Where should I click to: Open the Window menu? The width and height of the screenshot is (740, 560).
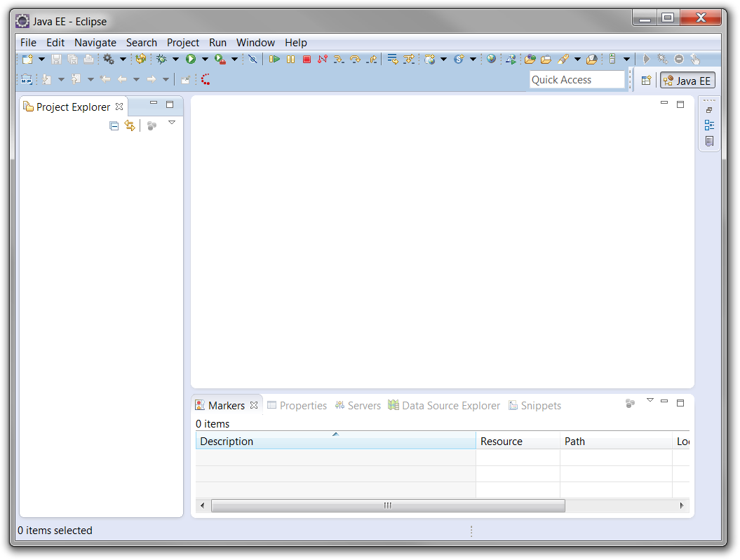[x=255, y=43]
